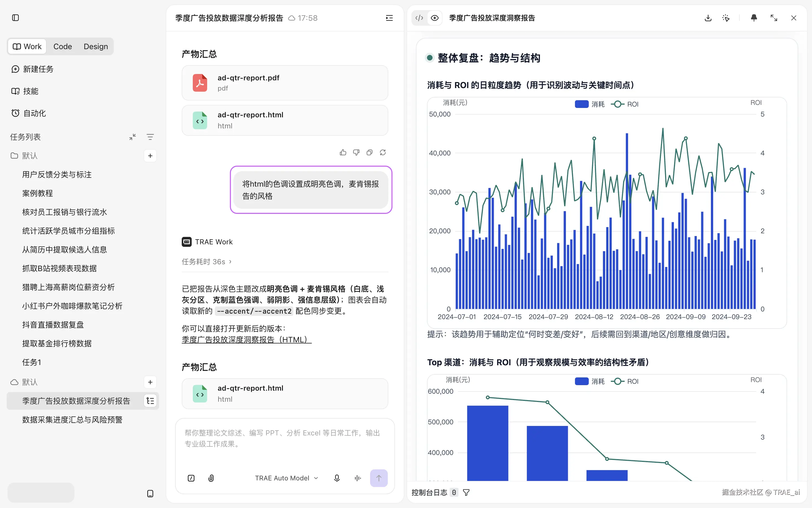Click the copy message icon

(x=369, y=152)
